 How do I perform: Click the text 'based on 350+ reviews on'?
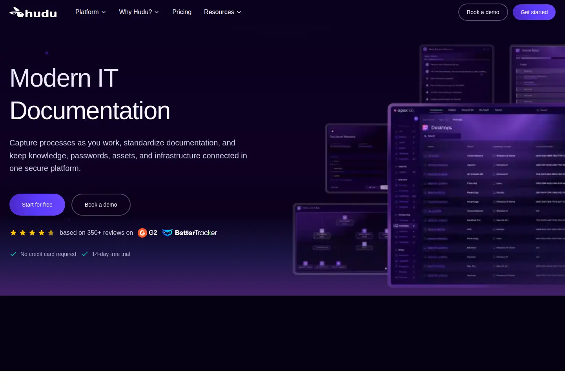tap(96, 233)
